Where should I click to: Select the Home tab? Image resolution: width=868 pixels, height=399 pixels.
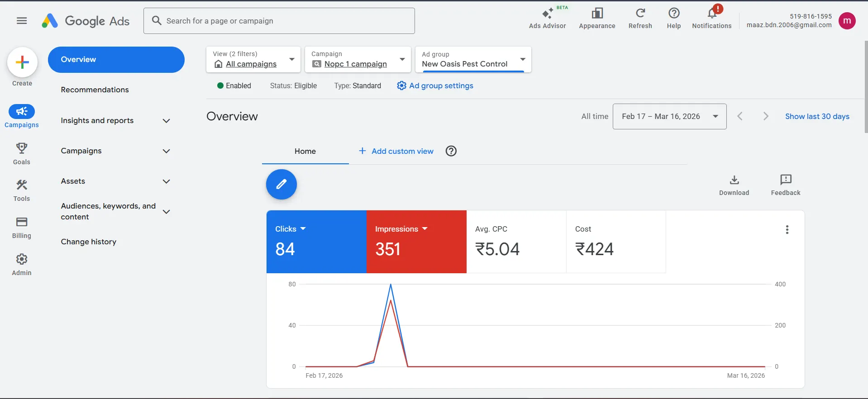pyautogui.click(x=305, y=152)
